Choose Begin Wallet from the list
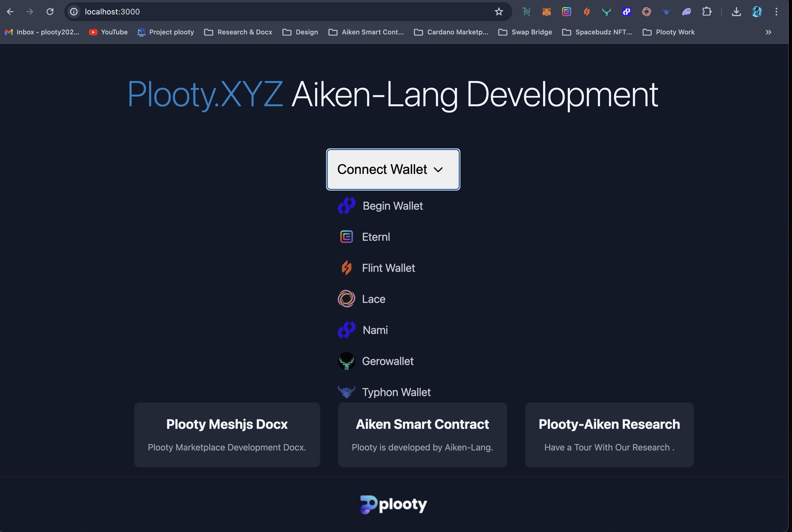 (x=380, y=206)
